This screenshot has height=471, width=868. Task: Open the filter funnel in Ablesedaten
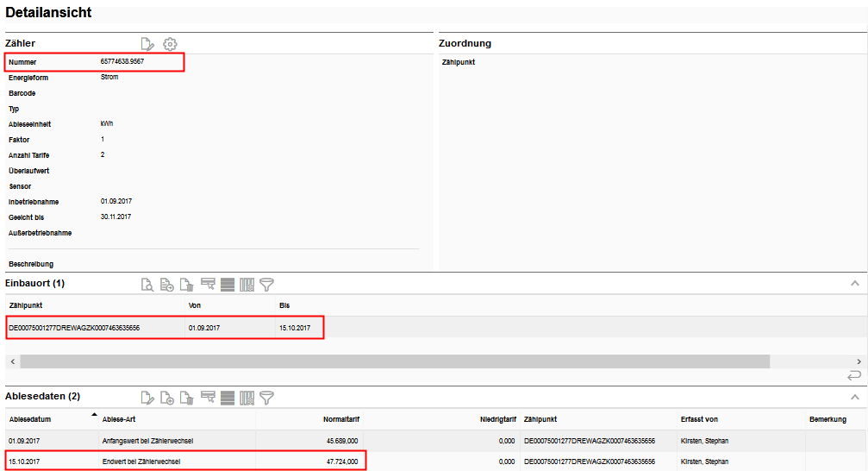(x=267, y=398)
